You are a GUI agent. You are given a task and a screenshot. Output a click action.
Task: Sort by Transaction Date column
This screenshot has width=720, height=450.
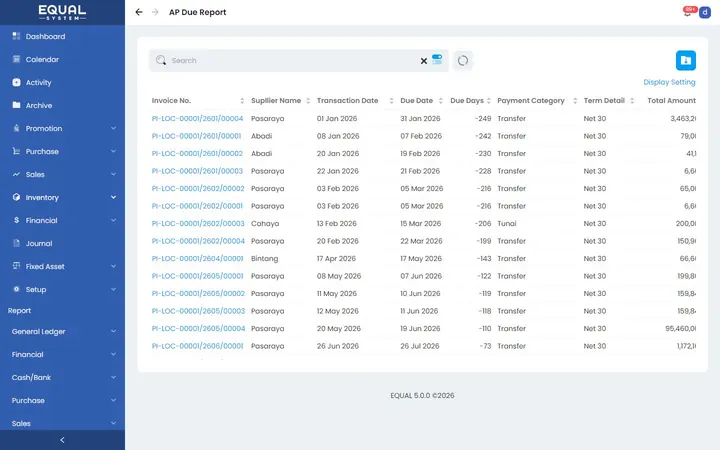point(391,101)
